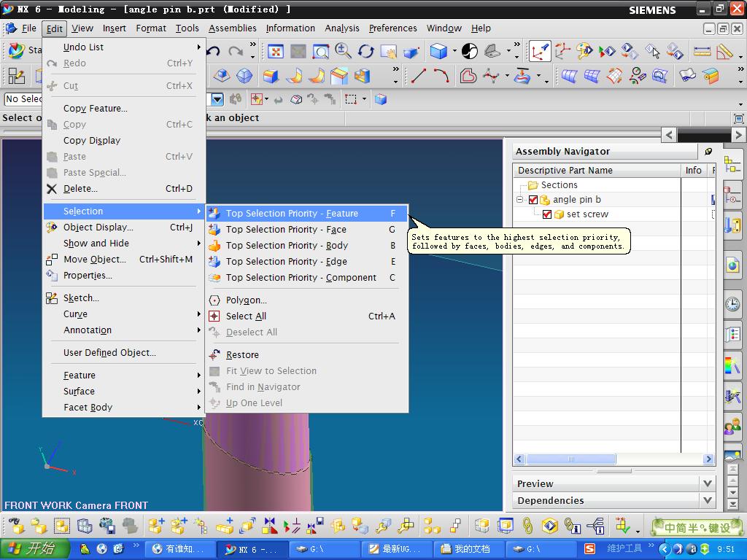Open the selection filter dropdown arrow
Viewport: 747px width, 560px height.
pyautogui.click(x=217, y=99)
